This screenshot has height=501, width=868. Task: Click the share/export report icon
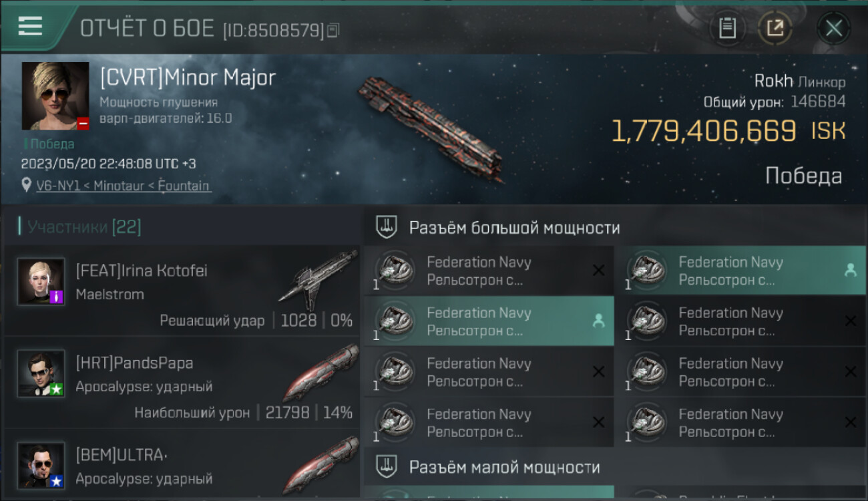click(775, 28)
